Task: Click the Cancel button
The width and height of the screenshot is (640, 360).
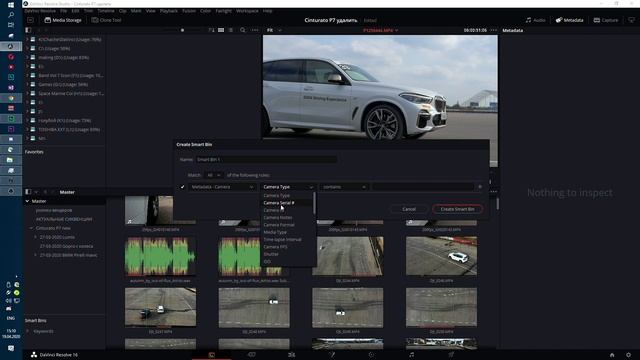Action: pyautogui.click(x=409, y=209)
